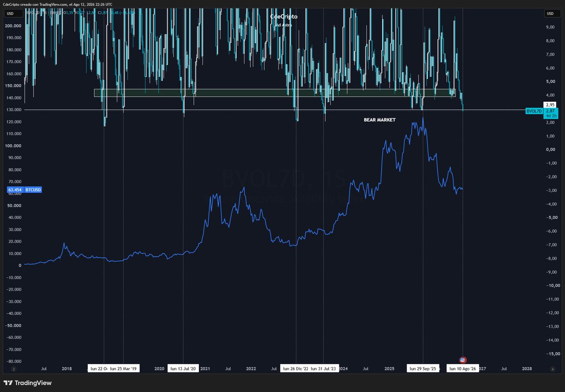Click the BTCUSD price scale label
The height and width of the screenshot is (392, 565).
(33, 189)
